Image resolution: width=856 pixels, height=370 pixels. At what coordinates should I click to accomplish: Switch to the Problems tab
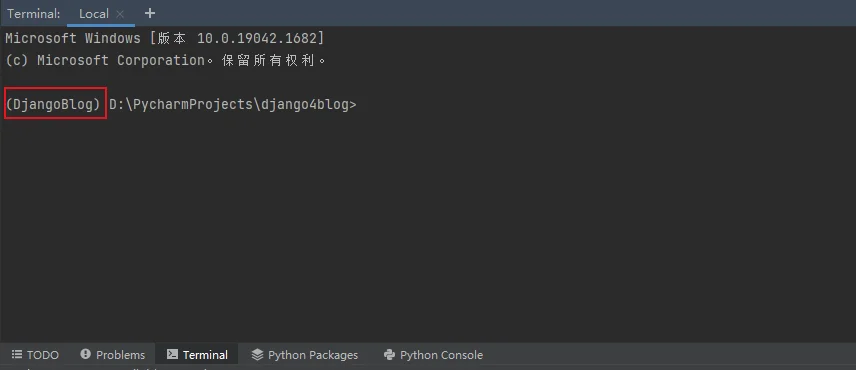[x=113, y=355]
